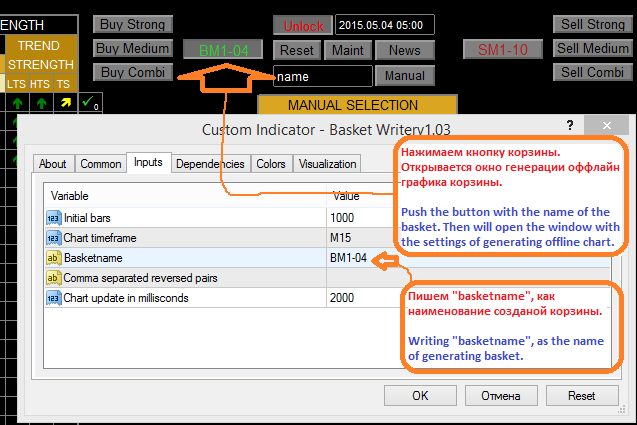Viewport: 637px width, 425px height.
Task: Click the HTS column header
Action: [40, 84]
